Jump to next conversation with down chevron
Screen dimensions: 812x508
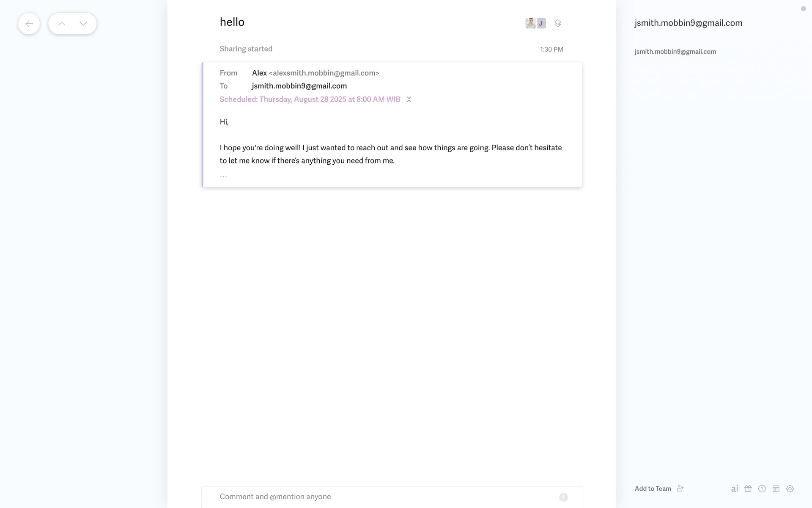(x=83, y=24)
